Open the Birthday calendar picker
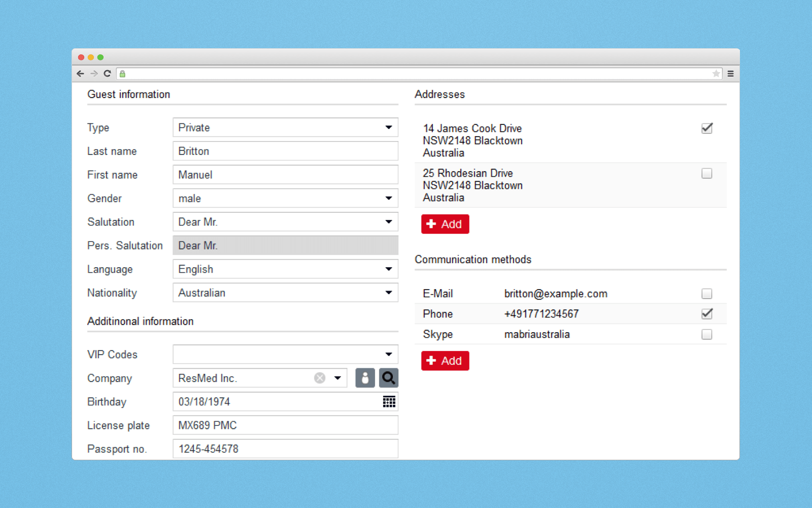 coord(389,402)
